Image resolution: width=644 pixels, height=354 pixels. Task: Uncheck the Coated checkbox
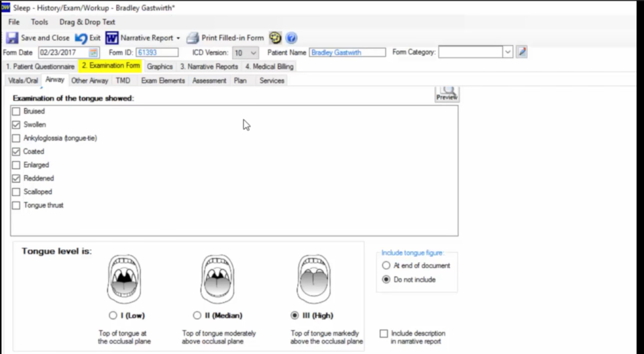(x=16, y=152)
